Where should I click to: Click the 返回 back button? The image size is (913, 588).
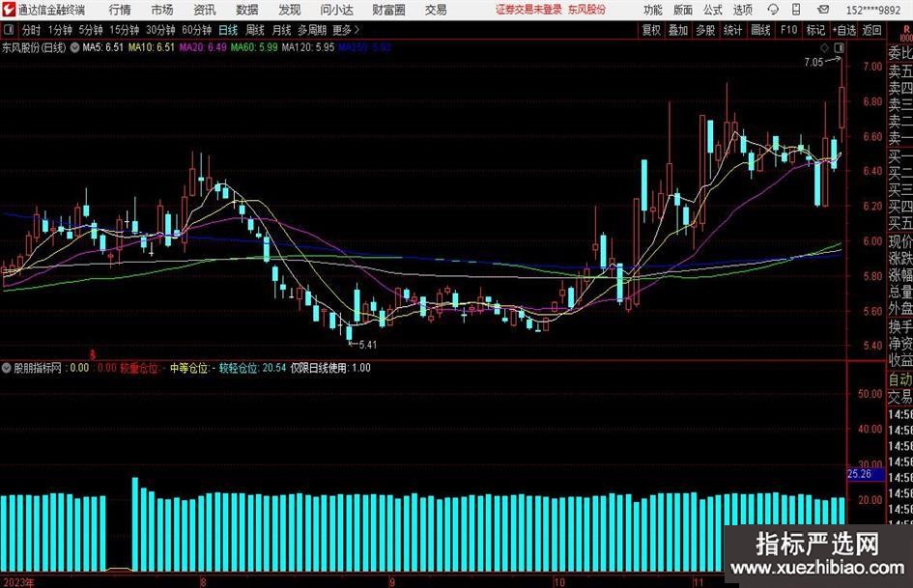pos(871,30)
